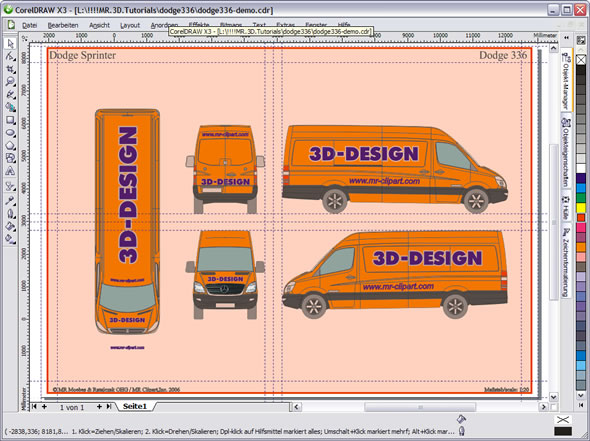The width and height of the screenshot is (590, 441).
Task: Pick the red swatch in color palette
Action: (581, 217)
